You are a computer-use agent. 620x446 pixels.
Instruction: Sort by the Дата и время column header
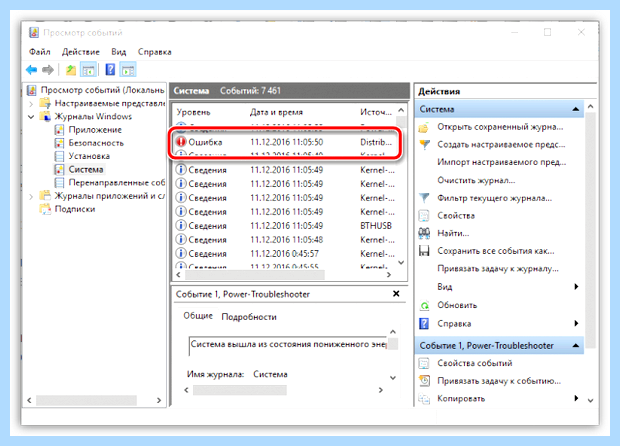[276, 112]
